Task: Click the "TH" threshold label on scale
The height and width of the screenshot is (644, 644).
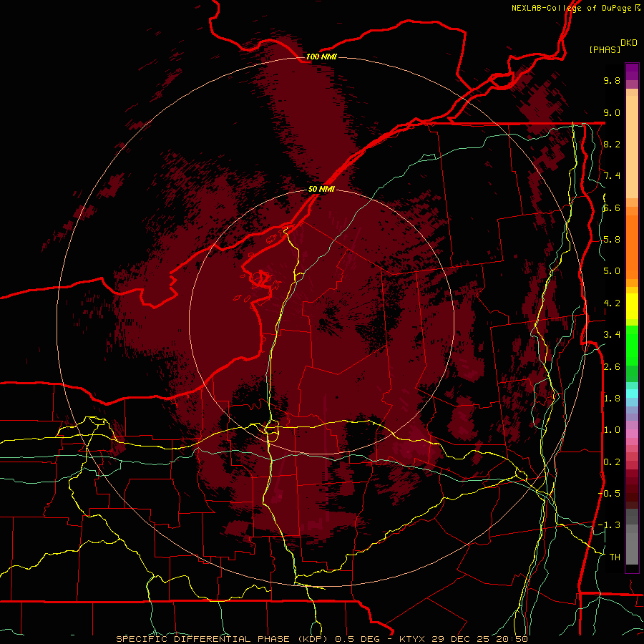Action: click(x=615, y=557)
